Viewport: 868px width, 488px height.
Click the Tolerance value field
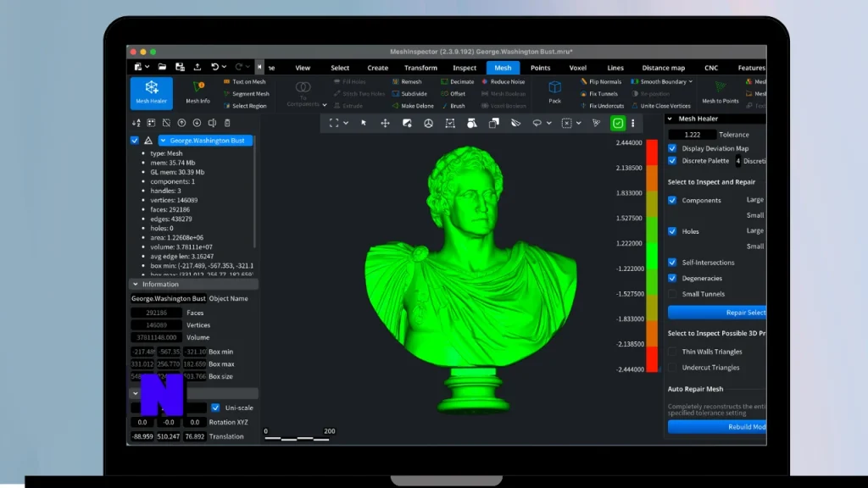pos(692,135)
